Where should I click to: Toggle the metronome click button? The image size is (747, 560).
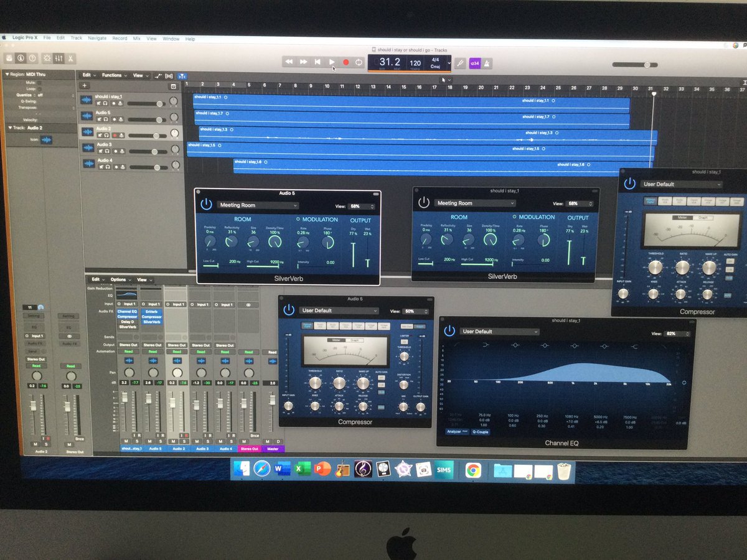(487, 63)
